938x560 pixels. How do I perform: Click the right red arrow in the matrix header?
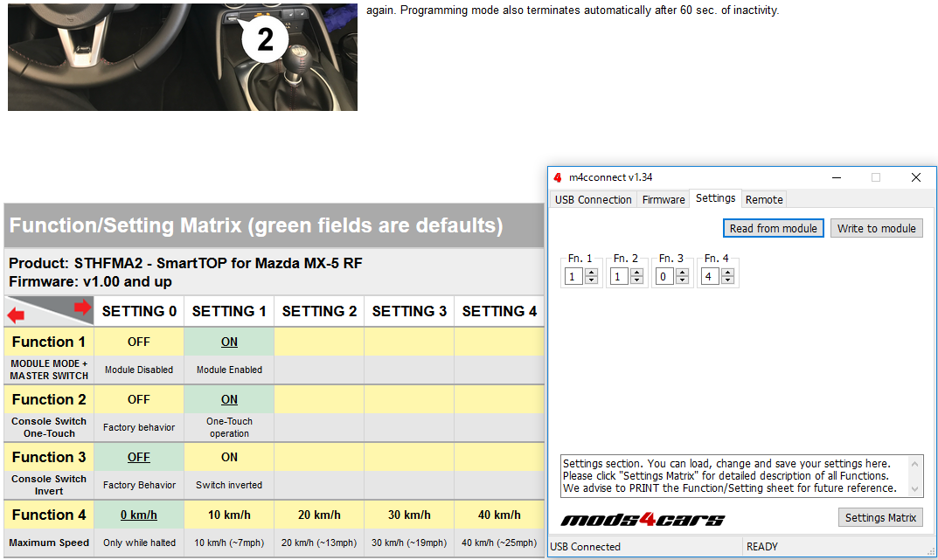point(82,308)
